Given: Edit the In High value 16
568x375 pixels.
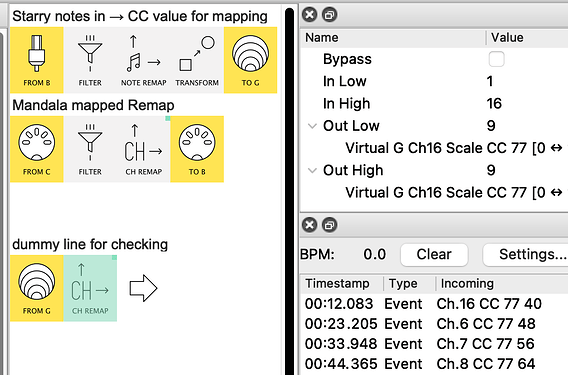Looking at the screenshot, I should pyautogui.click(x=494, y=104).
